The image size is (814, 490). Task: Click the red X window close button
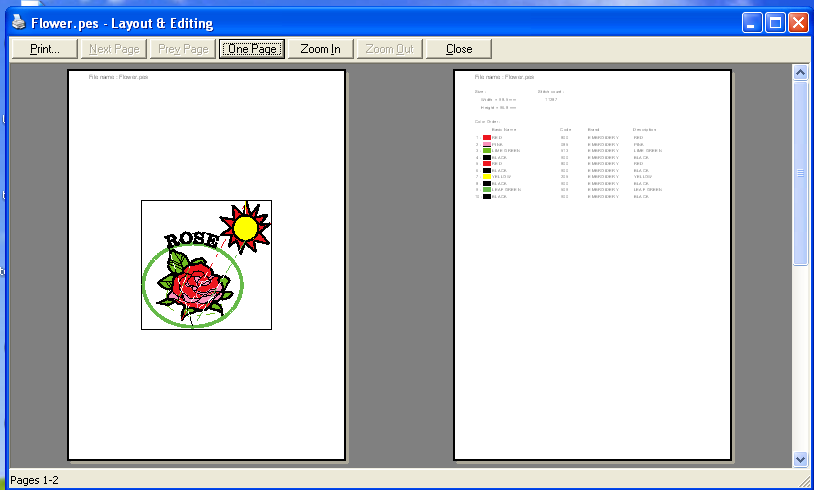pos(798,23)
